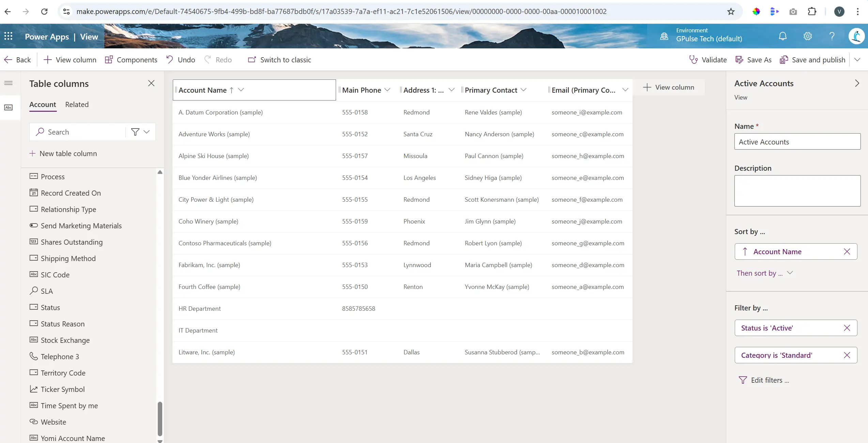The width and height of the screenshot is (868, 443).
Task: Open the Main Phone column header dropdown
Action: (x=387, y=90)
